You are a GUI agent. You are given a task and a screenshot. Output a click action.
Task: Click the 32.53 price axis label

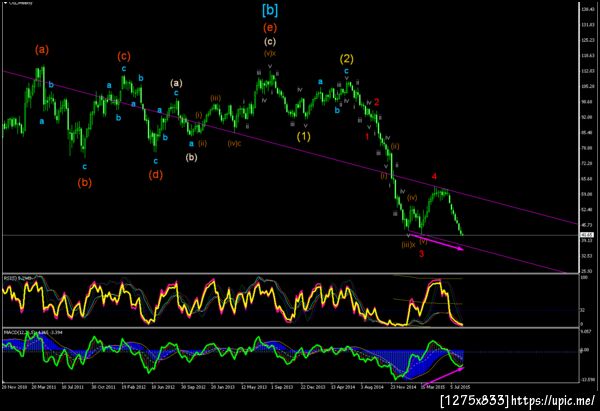coord(587,256)
